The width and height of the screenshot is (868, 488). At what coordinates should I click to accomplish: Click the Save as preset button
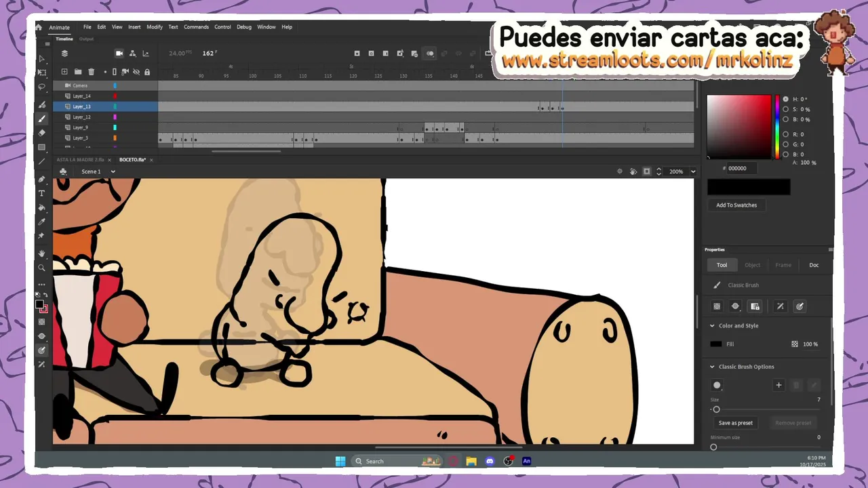(x=736, y=423)
